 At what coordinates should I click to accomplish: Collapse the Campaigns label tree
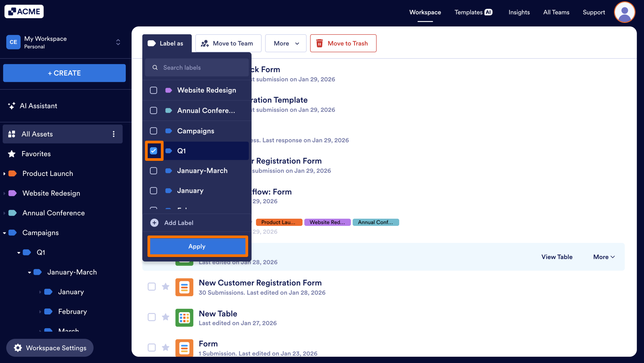coord(4,233)
